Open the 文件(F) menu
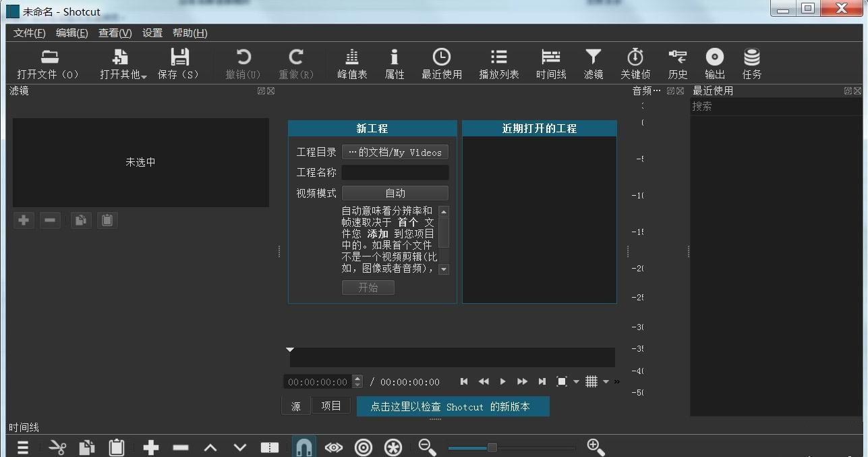Image resolution: width=868 pixels, height=457 pixels. click(x=30, y=33)
